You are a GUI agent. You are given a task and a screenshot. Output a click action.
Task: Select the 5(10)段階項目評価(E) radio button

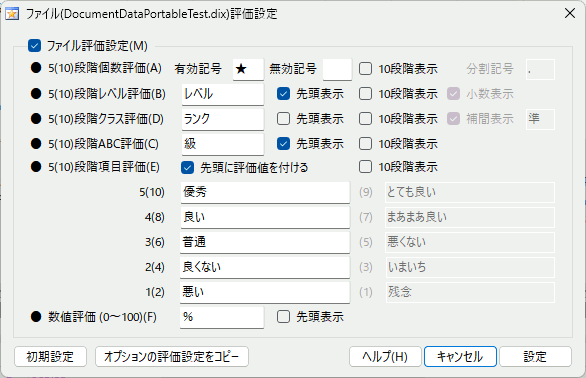pyautogui.click(x=36, y=167)
